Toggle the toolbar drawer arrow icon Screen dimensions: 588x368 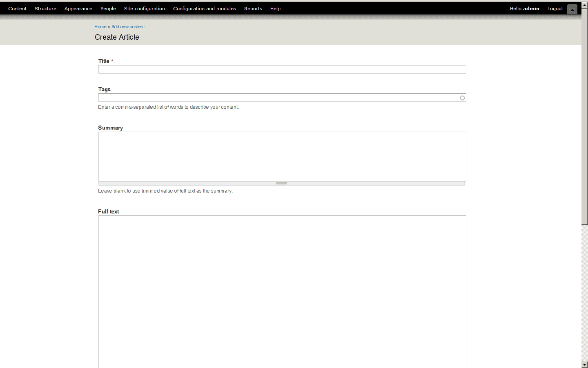pos(572,9)
